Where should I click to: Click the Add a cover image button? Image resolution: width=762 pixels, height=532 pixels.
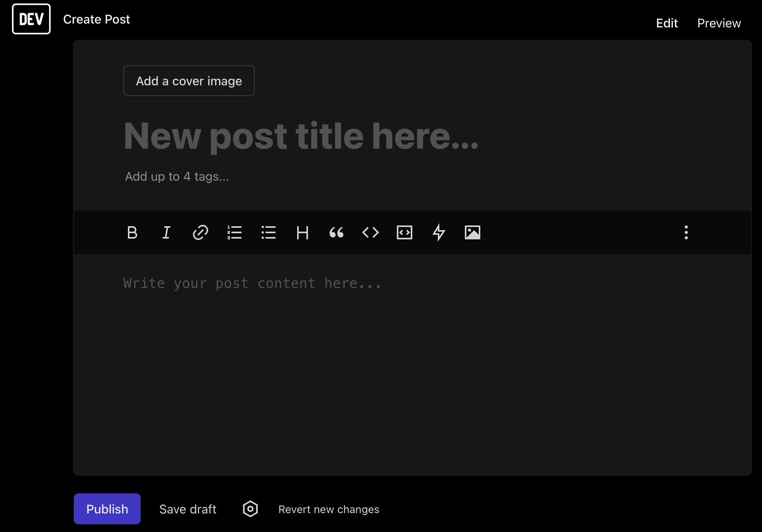(189, 81)
